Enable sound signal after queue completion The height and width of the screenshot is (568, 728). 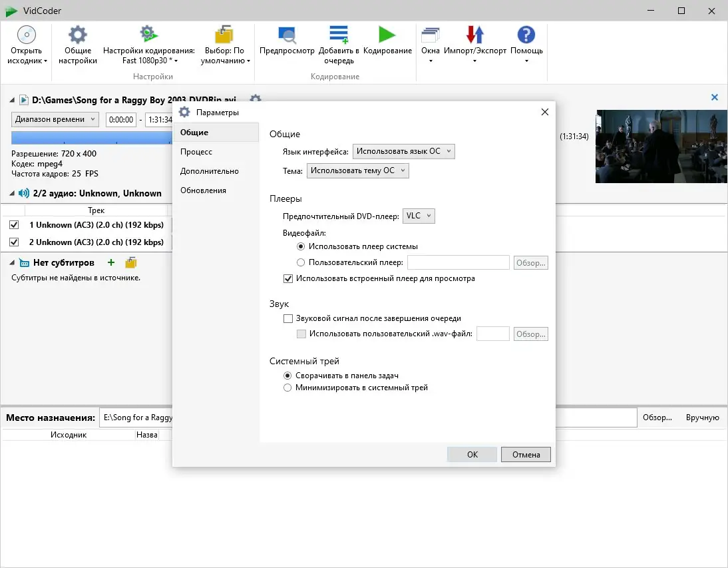point(288,318)
